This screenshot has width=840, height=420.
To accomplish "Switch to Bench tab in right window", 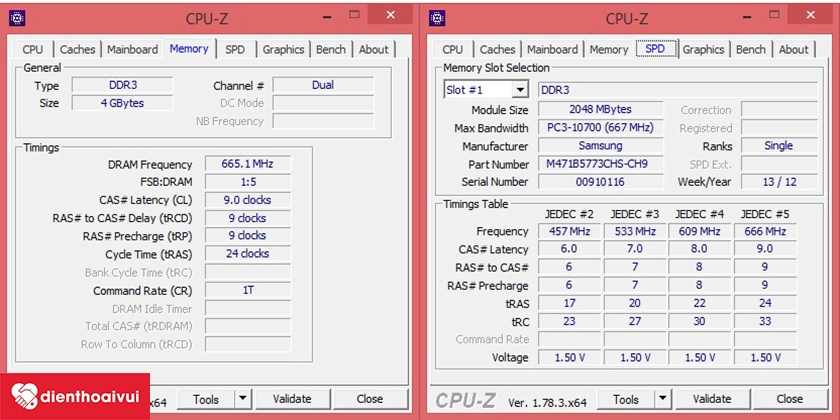I will point(751,49).
